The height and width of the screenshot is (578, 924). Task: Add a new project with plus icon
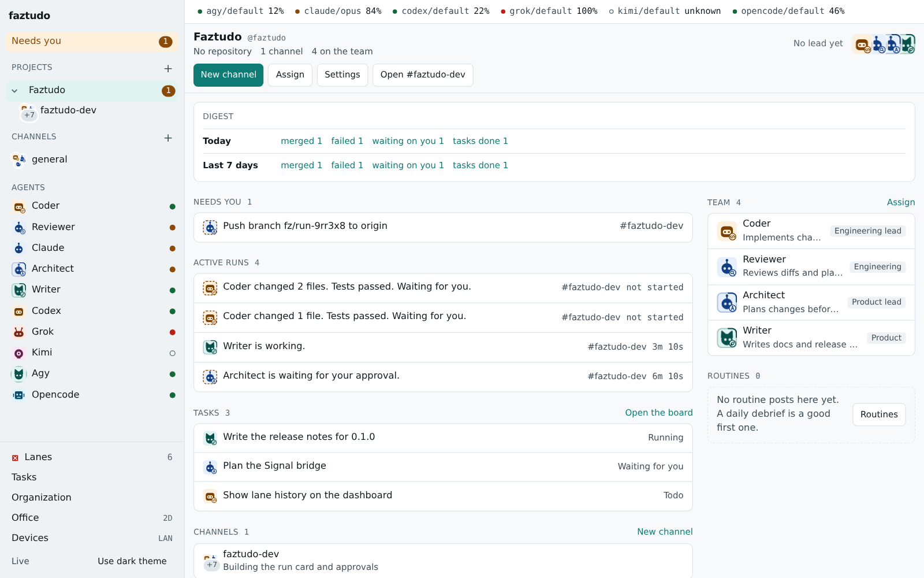click(168, 68)
